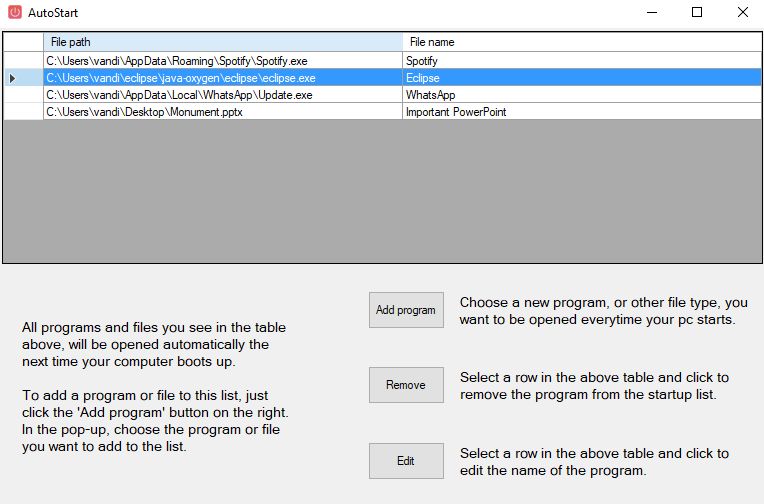Select the Eclipse file name cell
The height and width of the screenshot is (504, 764).
coord(580,78)
